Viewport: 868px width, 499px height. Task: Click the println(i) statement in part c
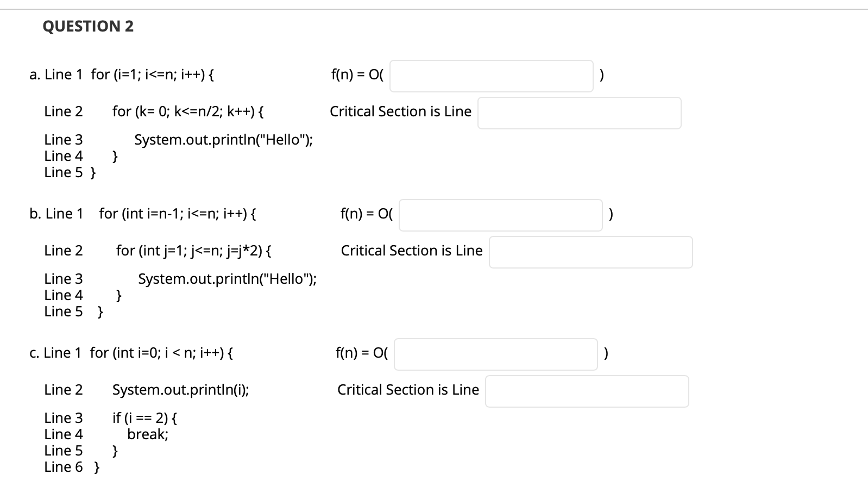tap(181, 389)
